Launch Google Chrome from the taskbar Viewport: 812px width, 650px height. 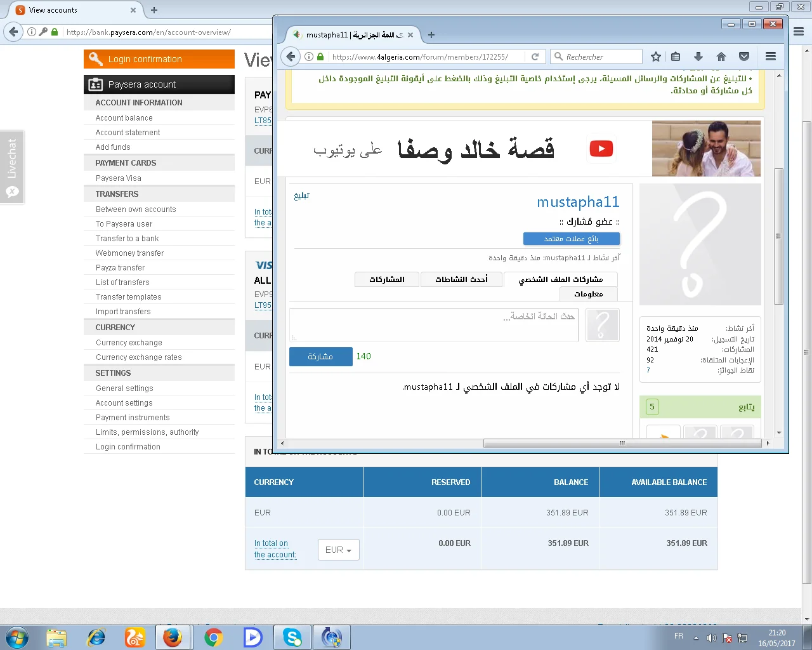(213, 637)
